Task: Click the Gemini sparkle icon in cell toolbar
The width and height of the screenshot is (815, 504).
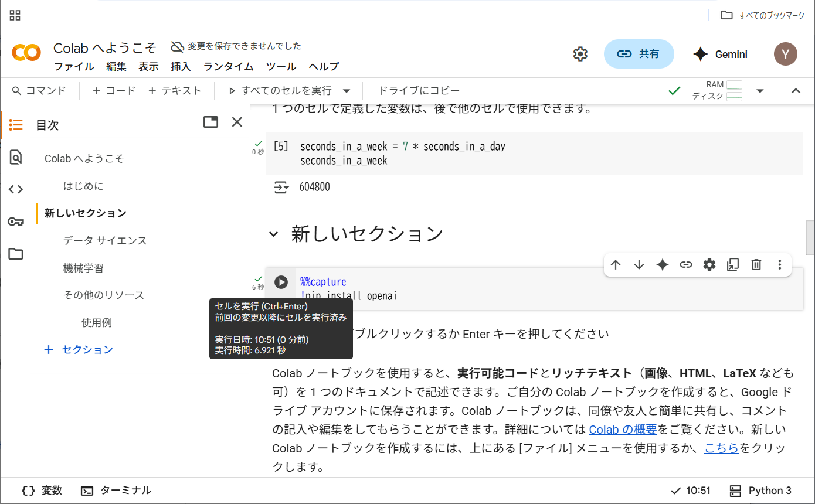Action: [663, 265]
